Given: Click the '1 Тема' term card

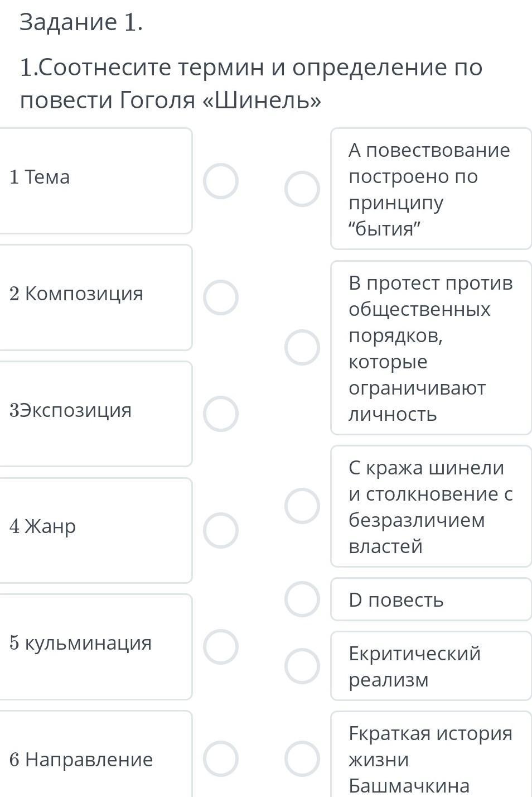Looking at the screenshot, I should 95,180.
